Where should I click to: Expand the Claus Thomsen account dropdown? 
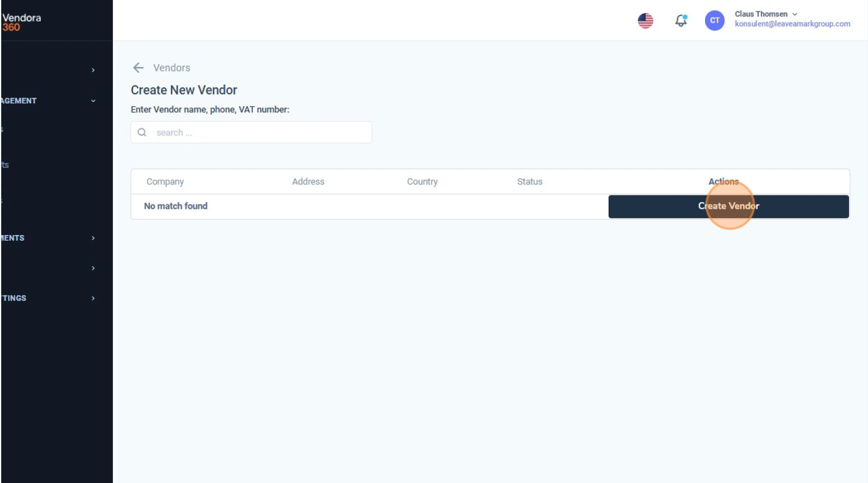point(794,13)
